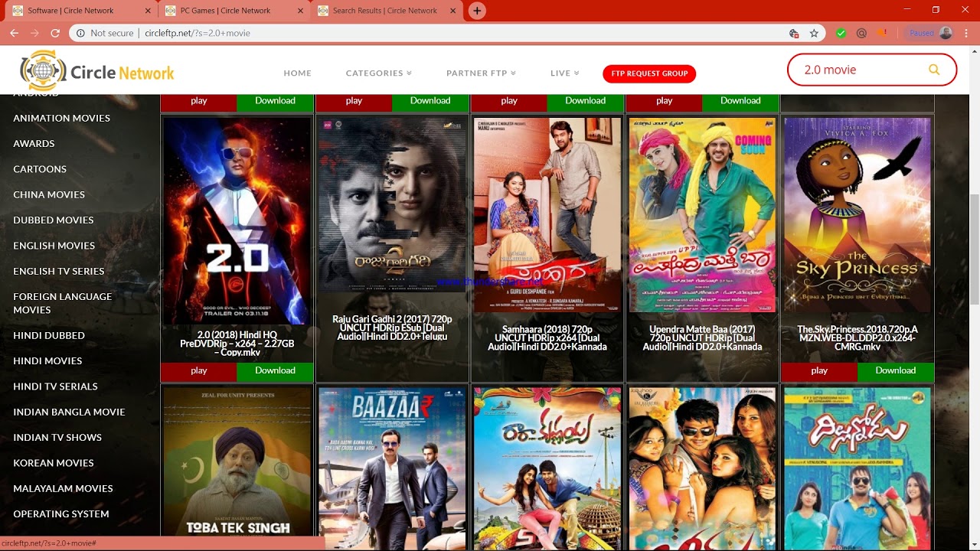Open AWARDS category in sidebar
Image resolution: width=980 pixels, height=551 pixels.
(34, 143)
